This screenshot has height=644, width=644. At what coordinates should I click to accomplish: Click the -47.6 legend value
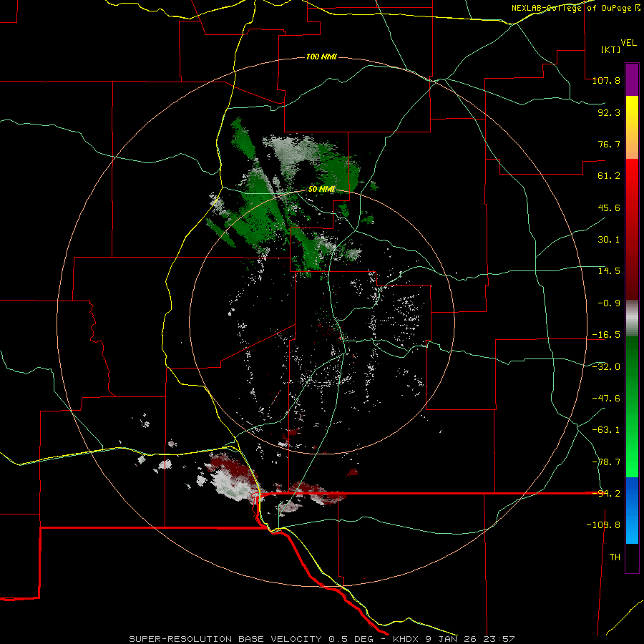click(x=606, y=399)
